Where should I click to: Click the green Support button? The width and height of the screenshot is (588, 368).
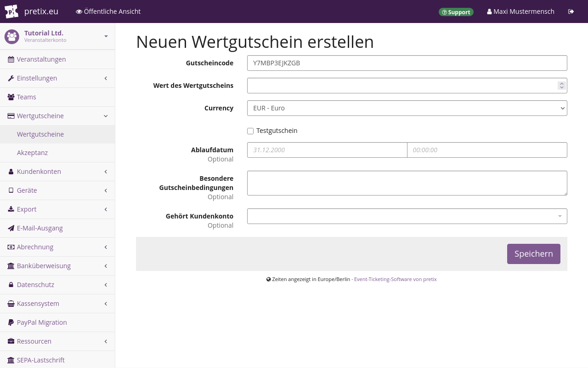tap(456, 12)
